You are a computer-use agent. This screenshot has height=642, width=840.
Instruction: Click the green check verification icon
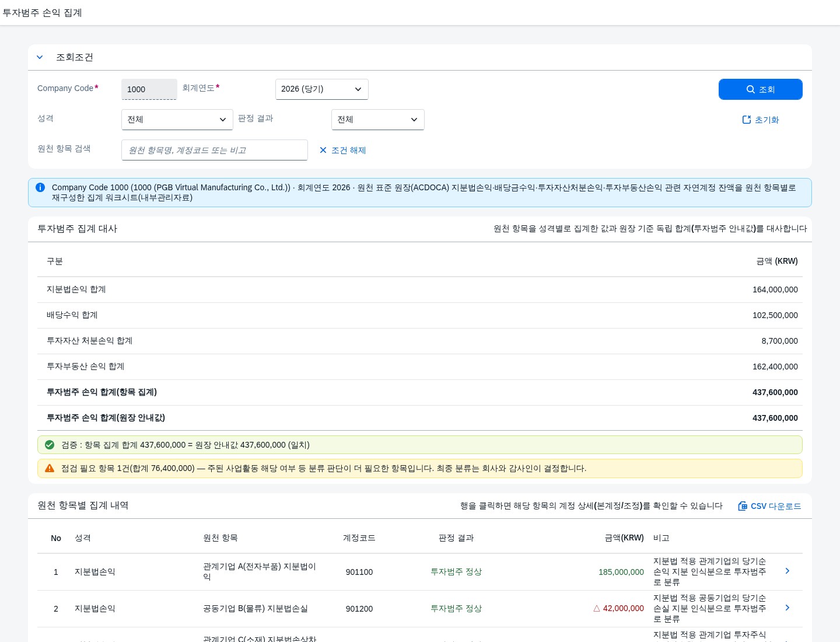coord(50,445)
